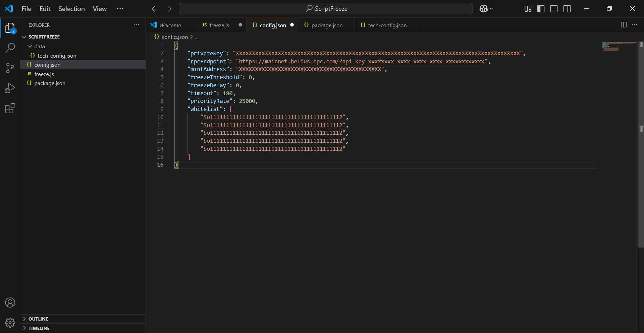Viewport: 644px width, 333px height.
Task: Switch to the package.json tab
Action: [327, 25]
